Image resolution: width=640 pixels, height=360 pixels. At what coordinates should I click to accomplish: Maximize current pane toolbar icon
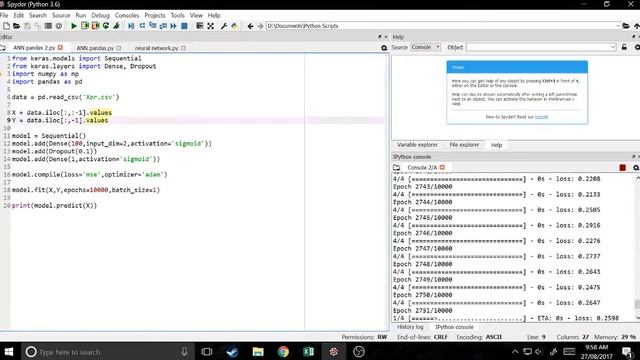200,26
